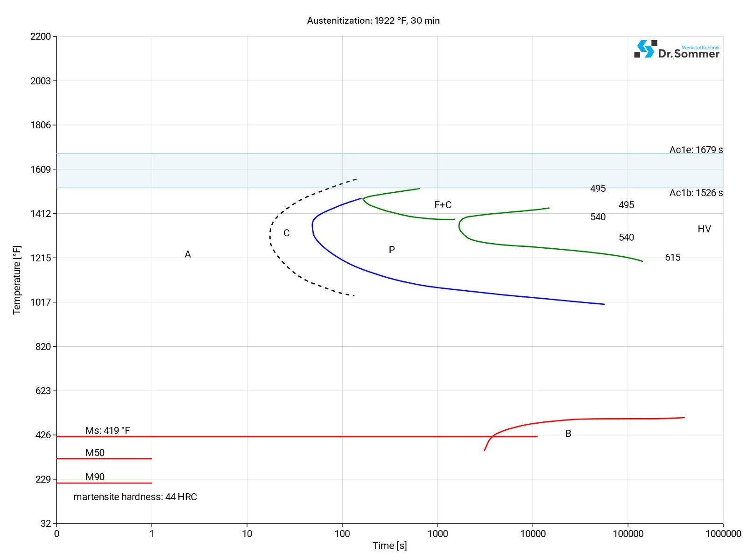
Task: Click the HV hardness unit label
Action: (x=704, y=229)
